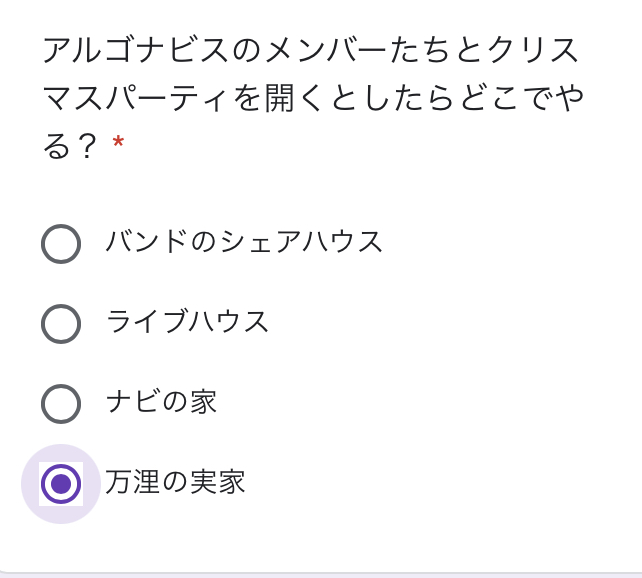The image size is (642, 578).
Task: Click the purple filled dot inside selected radio
Action: click(61, 483)
